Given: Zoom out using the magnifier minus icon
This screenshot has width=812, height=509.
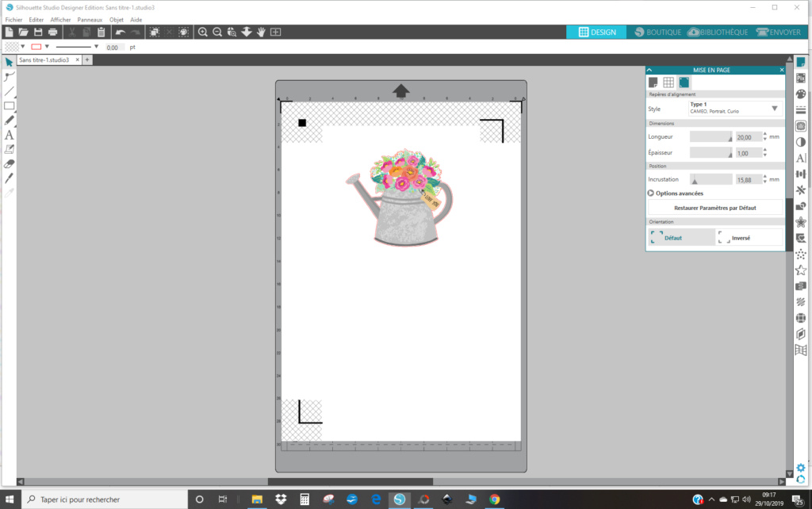Looking at the screenshot, I should coord(217,32).
